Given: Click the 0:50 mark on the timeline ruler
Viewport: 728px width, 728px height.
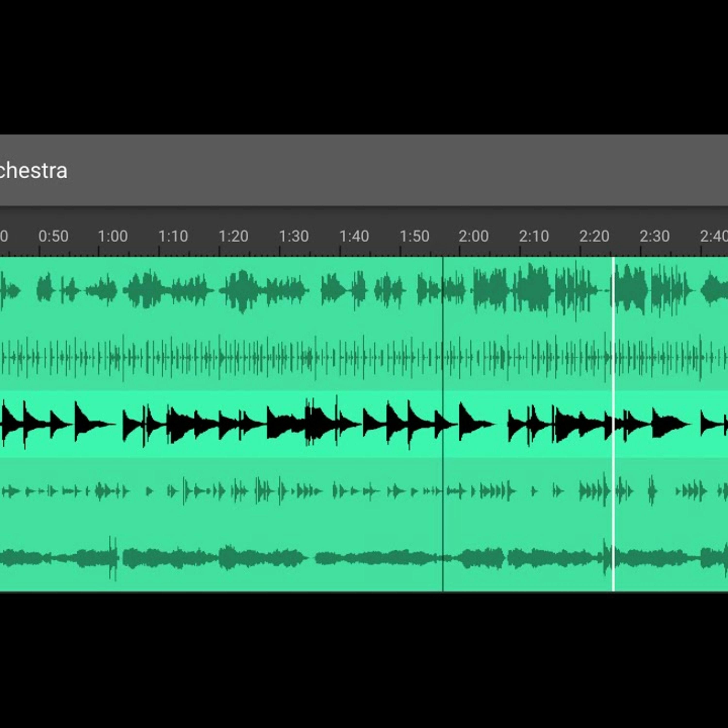Looking at the screenshot, I should (53, 236).
